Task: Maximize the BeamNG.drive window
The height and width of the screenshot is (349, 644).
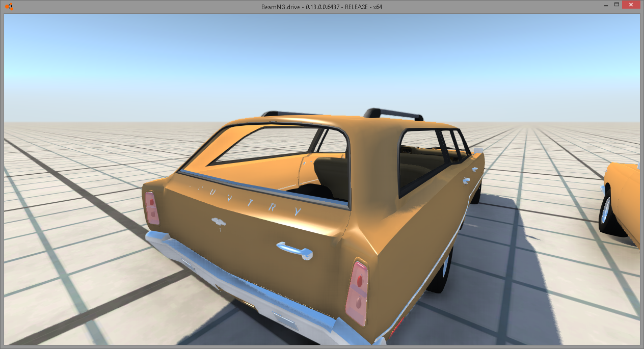Action: pyautogui.click(x=616, y=5)
